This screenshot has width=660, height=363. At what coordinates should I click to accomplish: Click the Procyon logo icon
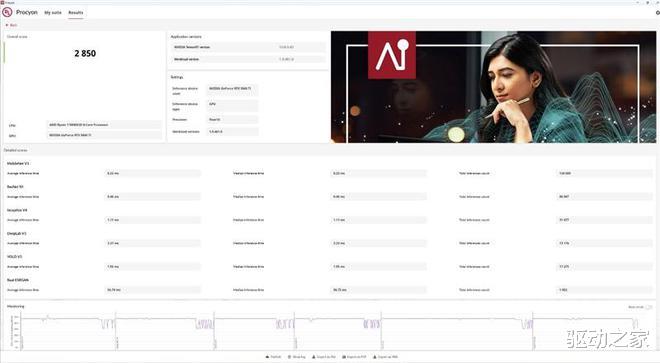tap(7, 13)
